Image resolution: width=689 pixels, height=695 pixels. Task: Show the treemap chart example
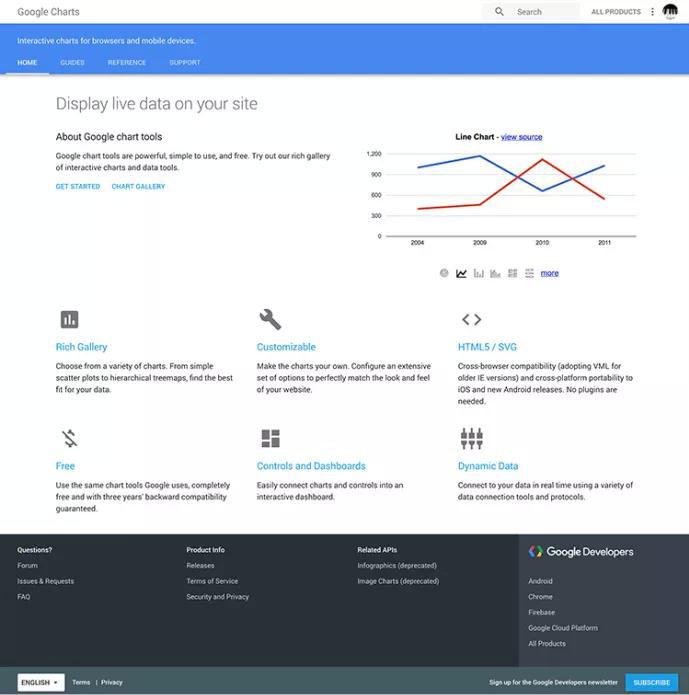513,273
